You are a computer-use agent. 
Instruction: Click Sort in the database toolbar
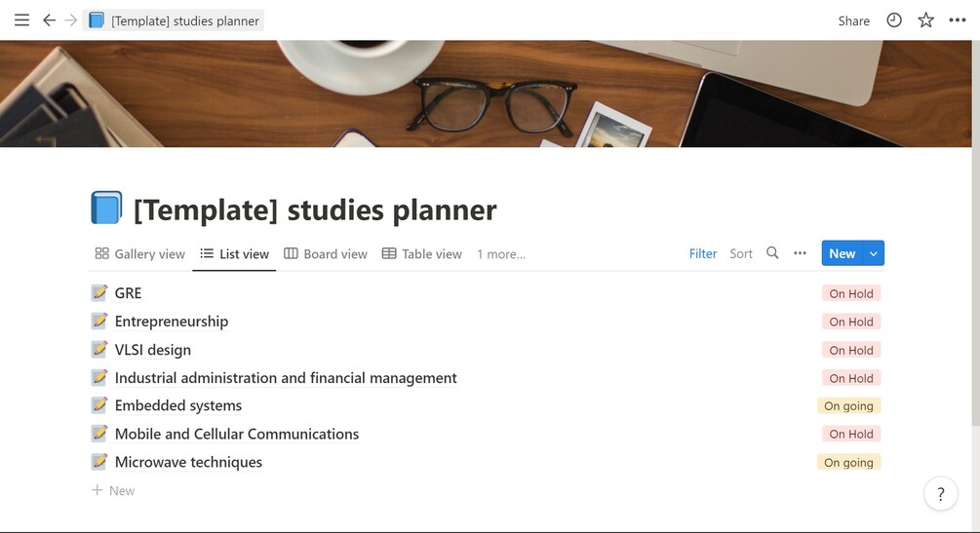coord(741,253)
